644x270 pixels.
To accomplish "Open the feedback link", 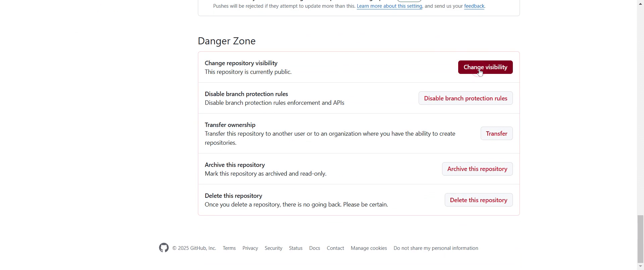I will pyautogui.click(x=474, y=6).
